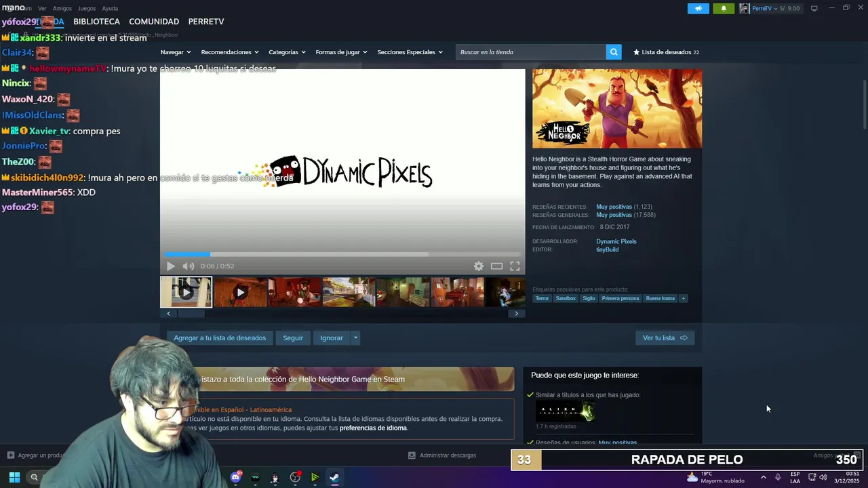This screenshot has width=868, height=488.
Task: Select the Sigilo tag
Action: pos(589,298)
